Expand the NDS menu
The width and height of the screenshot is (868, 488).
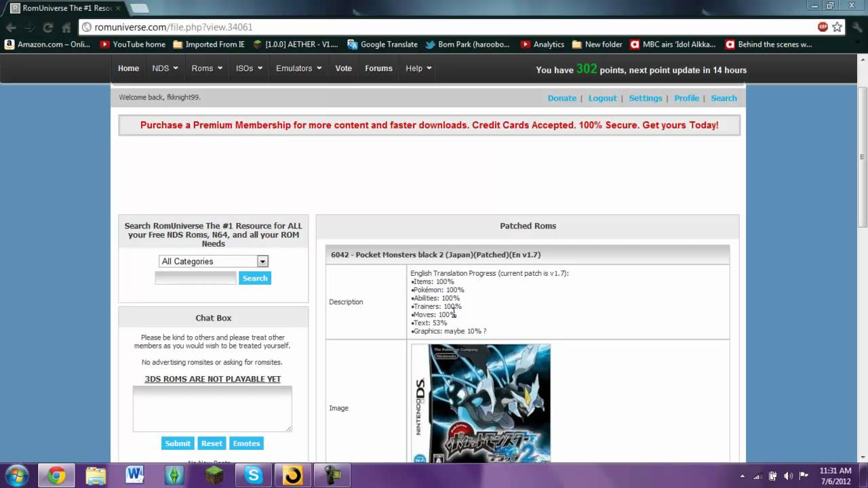tap(165, 68)
